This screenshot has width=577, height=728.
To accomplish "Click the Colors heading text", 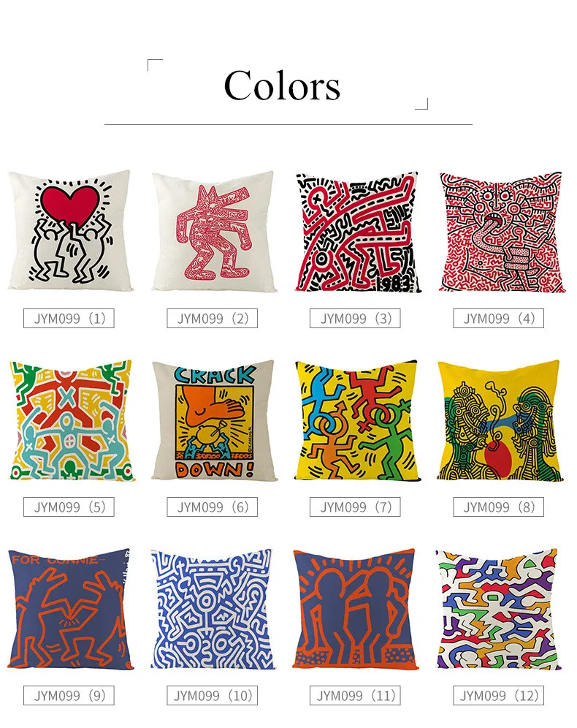I will tap(282, 86).
